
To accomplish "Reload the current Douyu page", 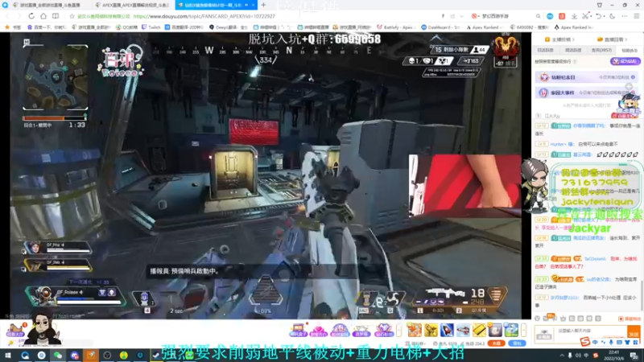I will tap(31, 16).
